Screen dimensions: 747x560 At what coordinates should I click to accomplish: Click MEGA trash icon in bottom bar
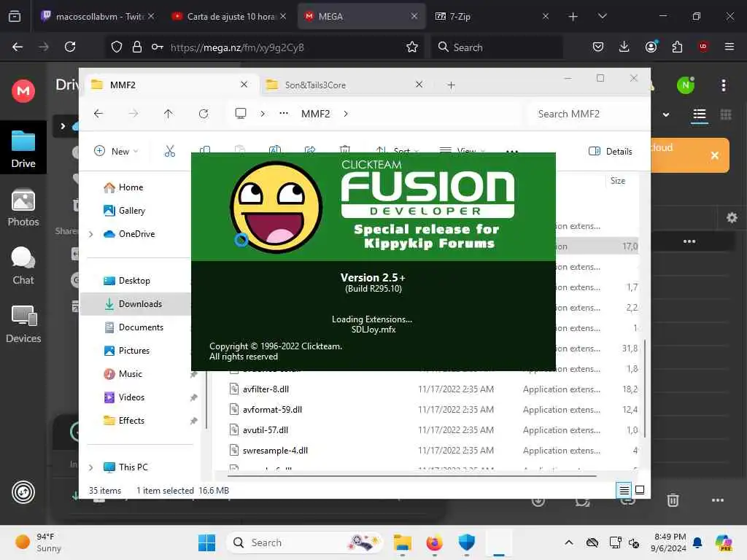click(672, 500)
